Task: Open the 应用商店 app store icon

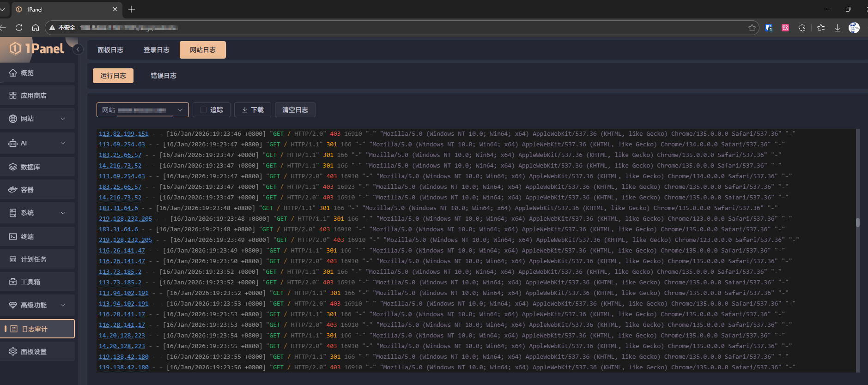Action: coord(13,96)
